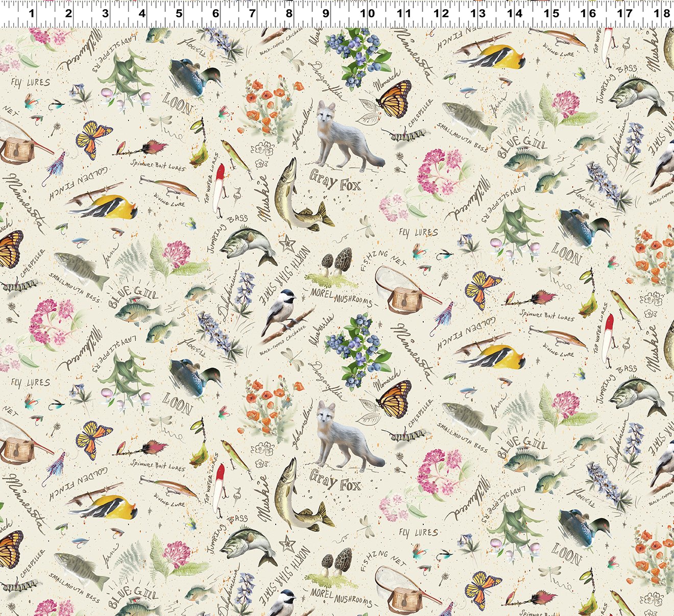The width and height of the screenshot is (674, 616).
Task: Click the upper 'Gray Fox' text label
Action: 334,181
